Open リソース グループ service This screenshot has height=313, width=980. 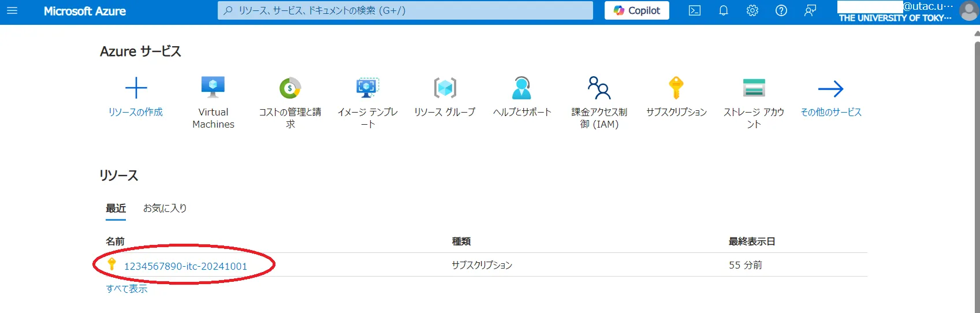[445, 88]
